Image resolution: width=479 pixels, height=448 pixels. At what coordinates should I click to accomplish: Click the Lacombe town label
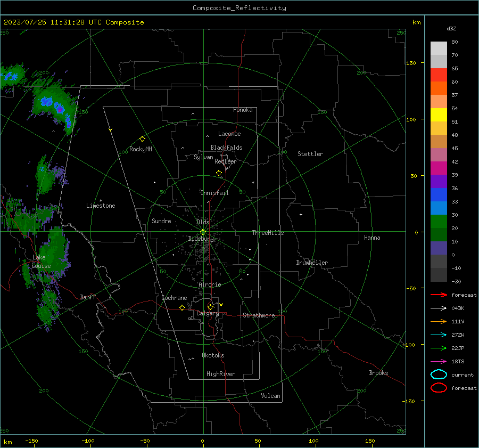(x=229, y=134)
